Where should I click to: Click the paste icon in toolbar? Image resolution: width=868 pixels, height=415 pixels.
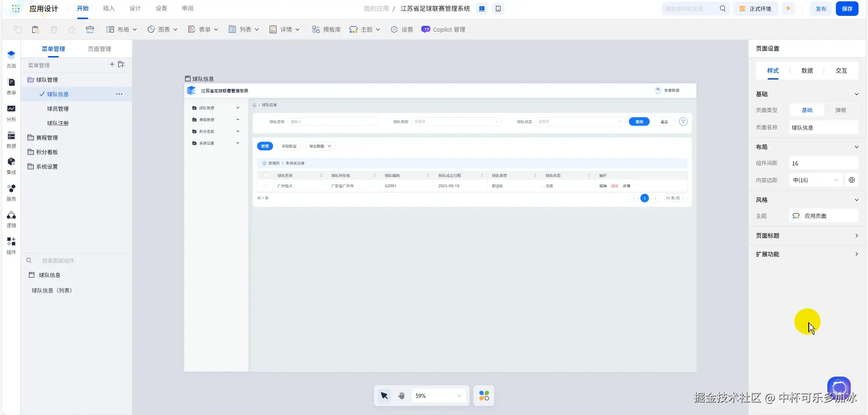[x=35, y=29]
